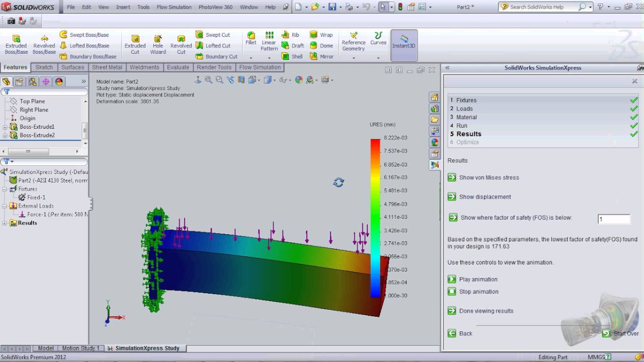The width and height of the screenshot is (644, 362).
Task: Open the Motion Study 1 tab
Action: [80, 348]
